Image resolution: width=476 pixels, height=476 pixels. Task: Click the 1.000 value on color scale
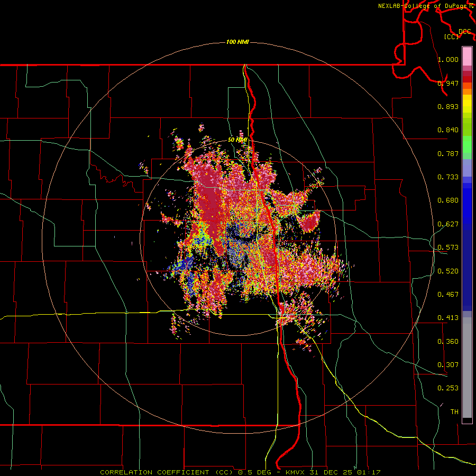448,59
